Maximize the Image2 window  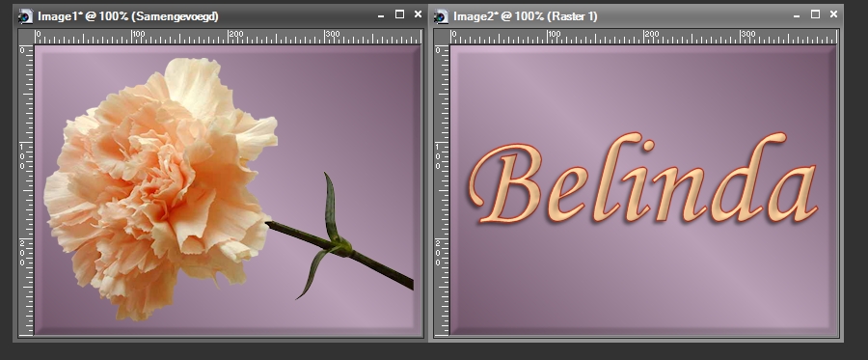(815, 14)
